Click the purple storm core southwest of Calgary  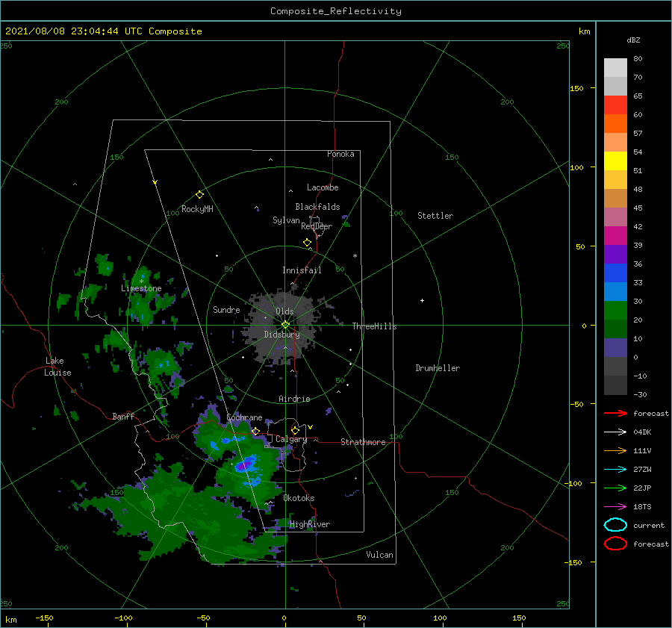pos(244,465)
